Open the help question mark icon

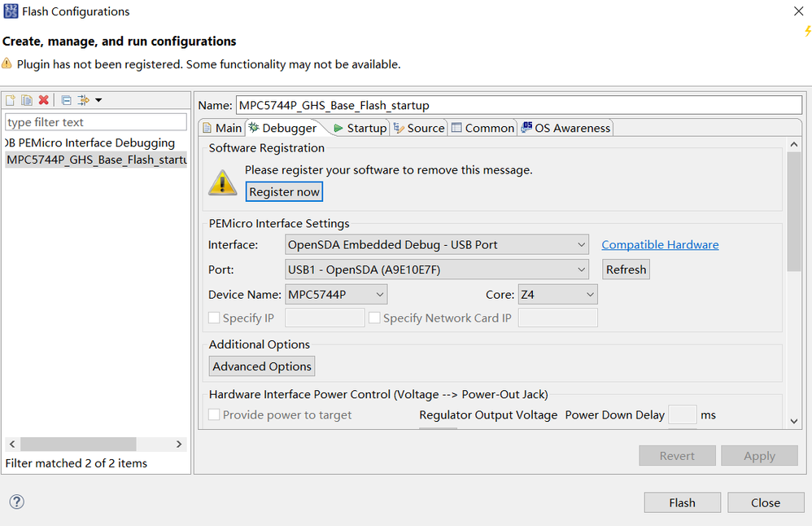pos(16,502)
